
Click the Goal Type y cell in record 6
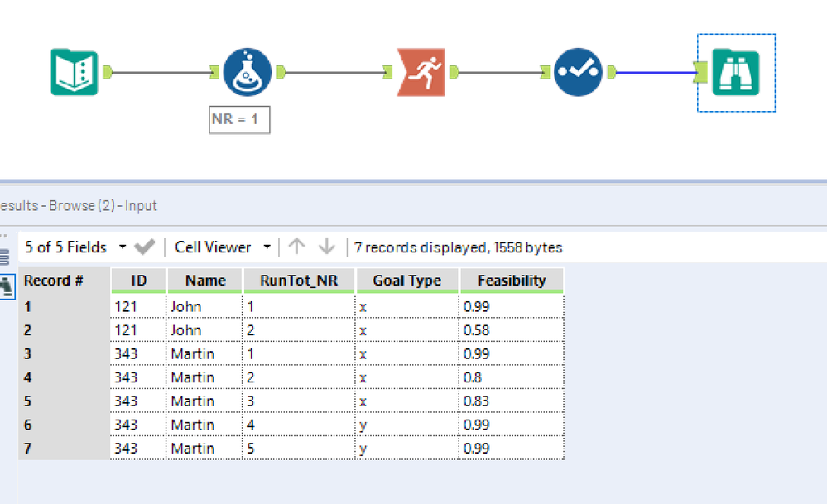point(407,425)
